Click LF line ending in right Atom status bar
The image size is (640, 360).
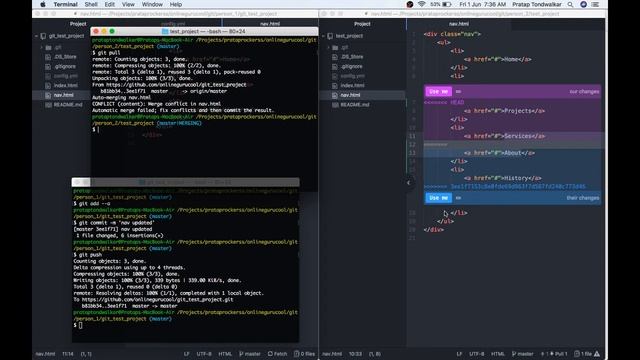coord(459,354)
